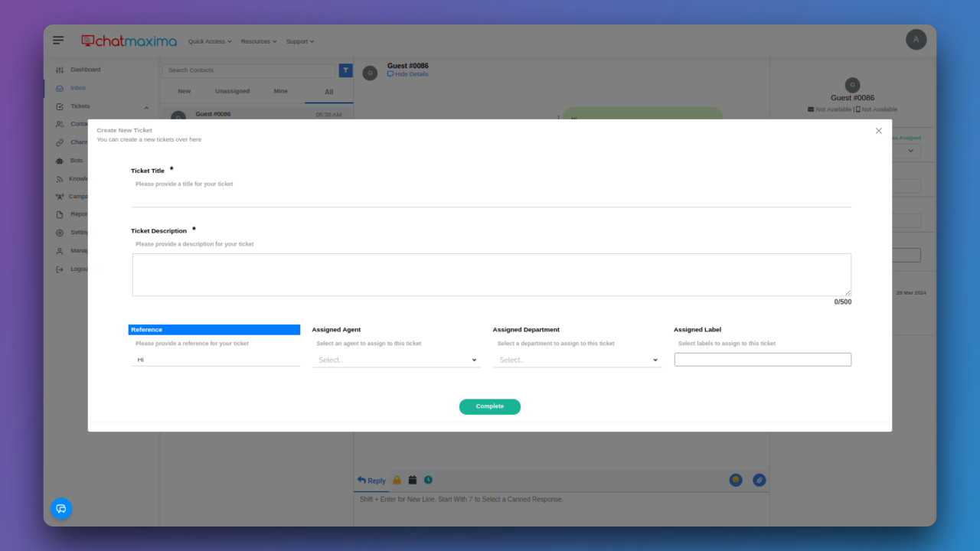This screenshot has height=551, width=980.
Task: Open the Quick Access dropdown
Action: coord(210,41)
